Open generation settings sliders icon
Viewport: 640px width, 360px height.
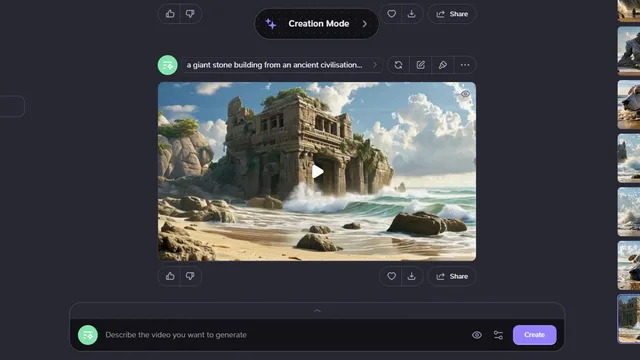point(498,335)
